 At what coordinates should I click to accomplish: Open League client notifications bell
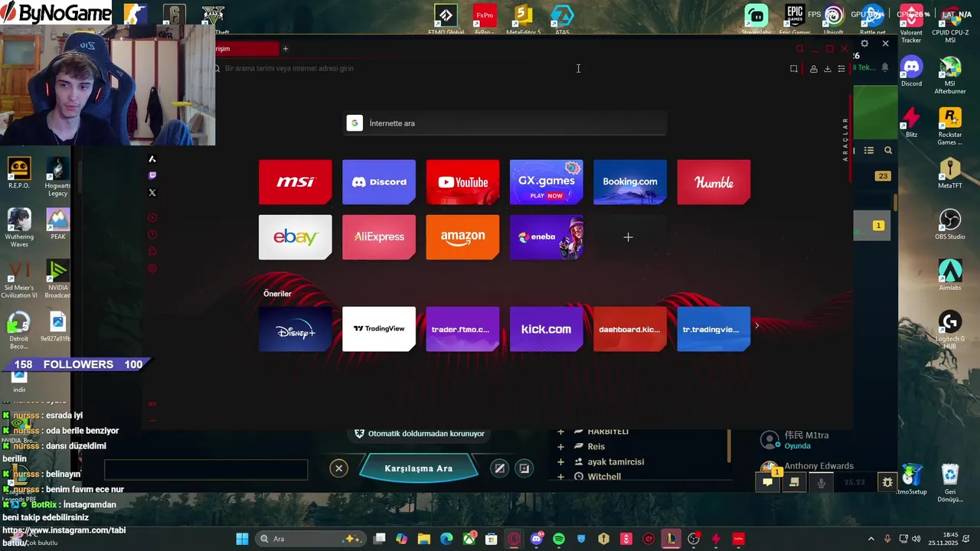click(x=885, y=67)
